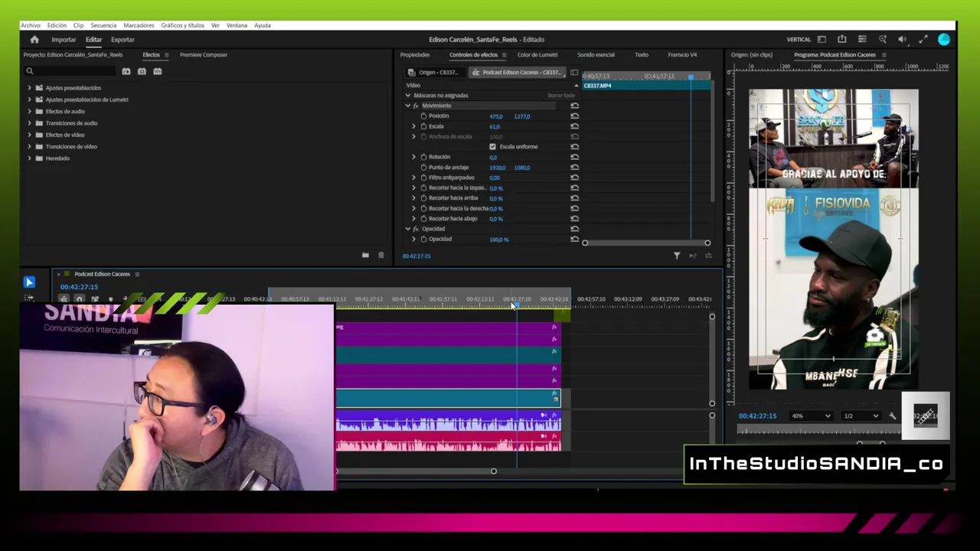Open the 40% zoom level dropdown
Screen dimensions: 980x551
[811, 416]
